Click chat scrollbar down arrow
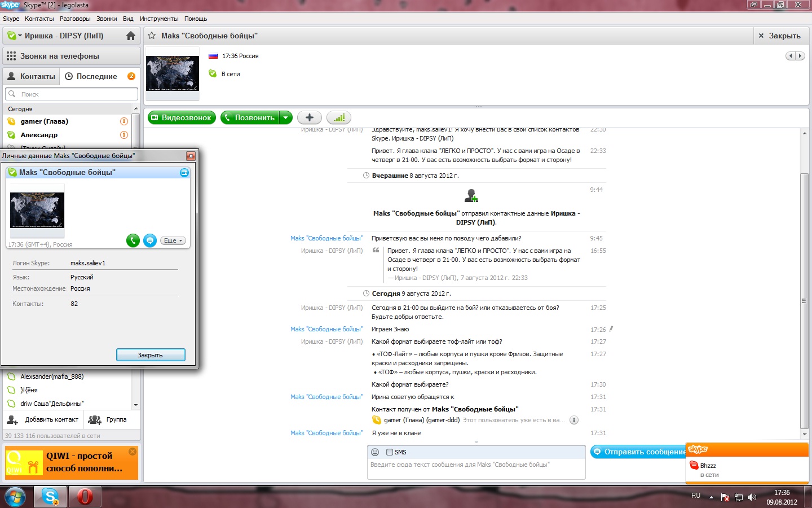Viewport: 812px width, 508px height. pos(805,435)
